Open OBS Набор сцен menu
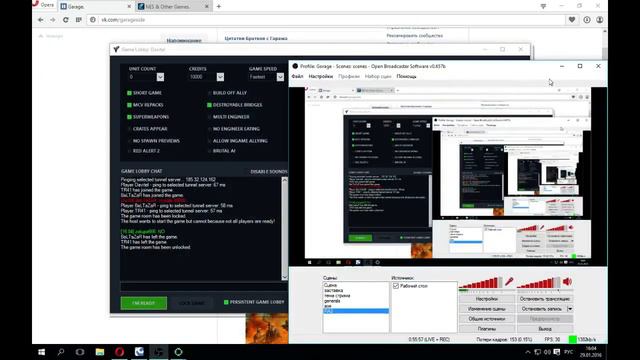The width and height of the screenshot is (640, 360). point(378,76)
